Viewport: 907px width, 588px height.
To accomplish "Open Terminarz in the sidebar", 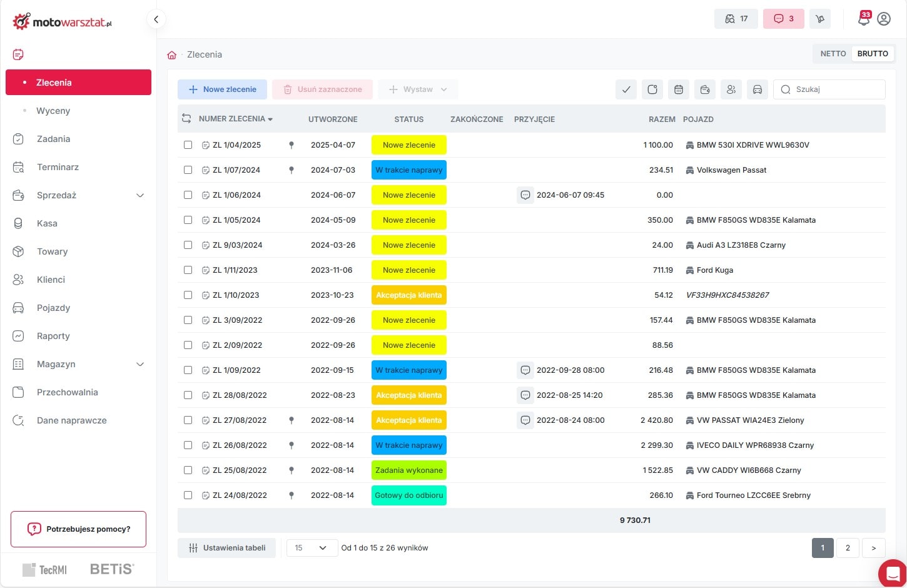I will click(x=58, y=167).
